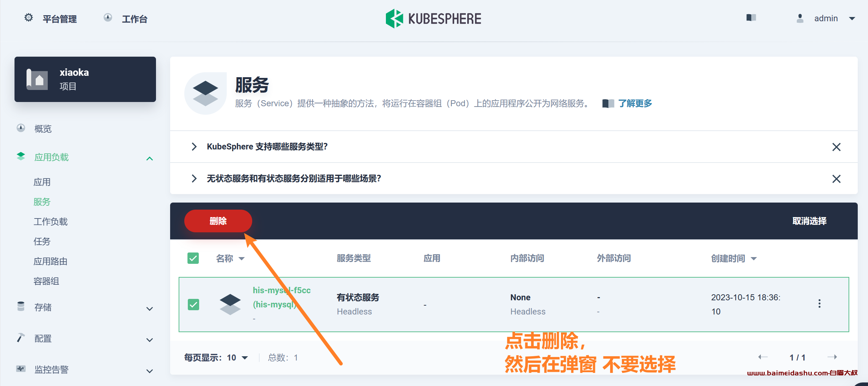Click the storage (存储) database icon

point(21,307)
